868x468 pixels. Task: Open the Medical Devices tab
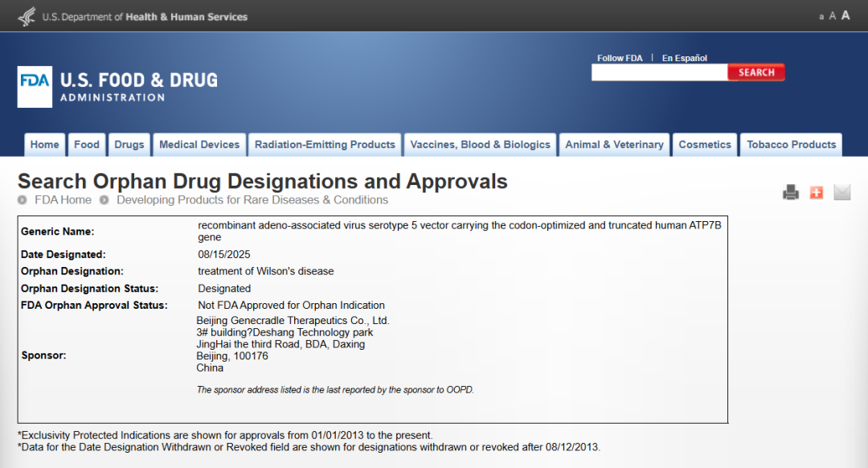click(199, 145)
